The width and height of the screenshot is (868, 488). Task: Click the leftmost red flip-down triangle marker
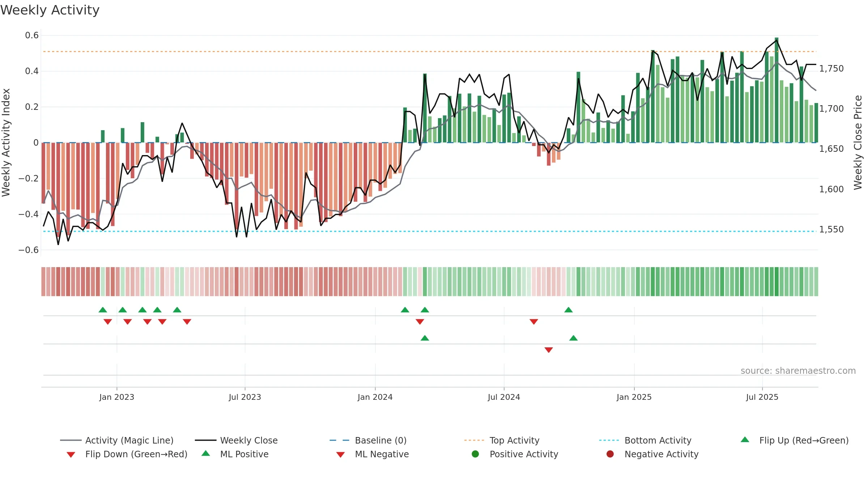108,322
